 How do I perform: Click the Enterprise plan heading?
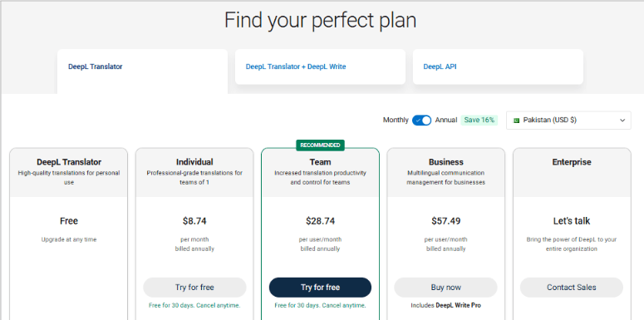pos(572,162)
